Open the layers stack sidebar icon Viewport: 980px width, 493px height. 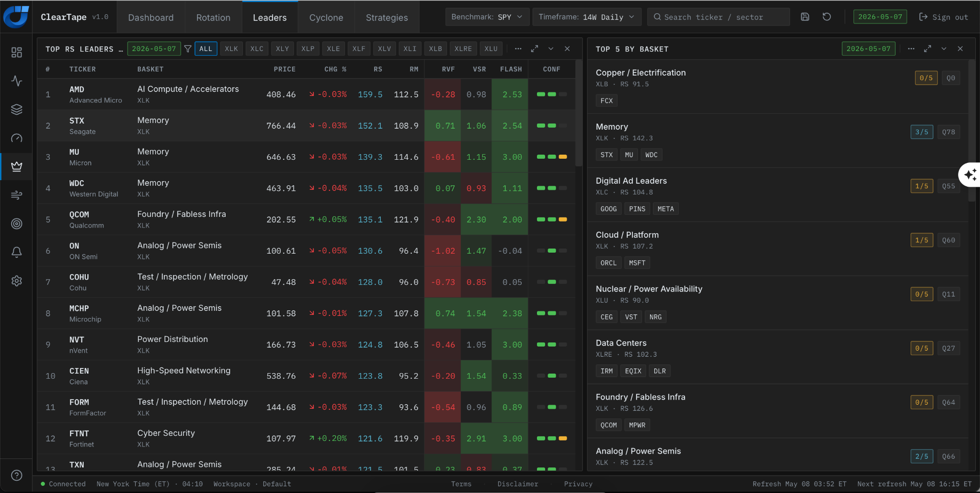pos(17,109)
